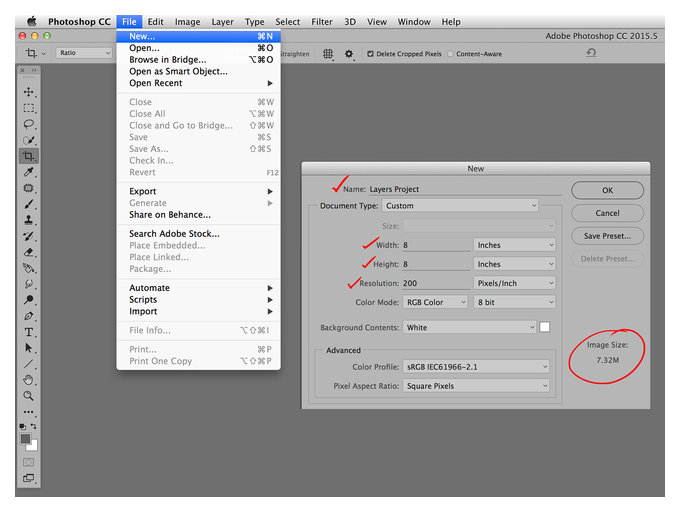Swap foreground and background colors
Screen dimensions: 680x512
tap(34, 426)
